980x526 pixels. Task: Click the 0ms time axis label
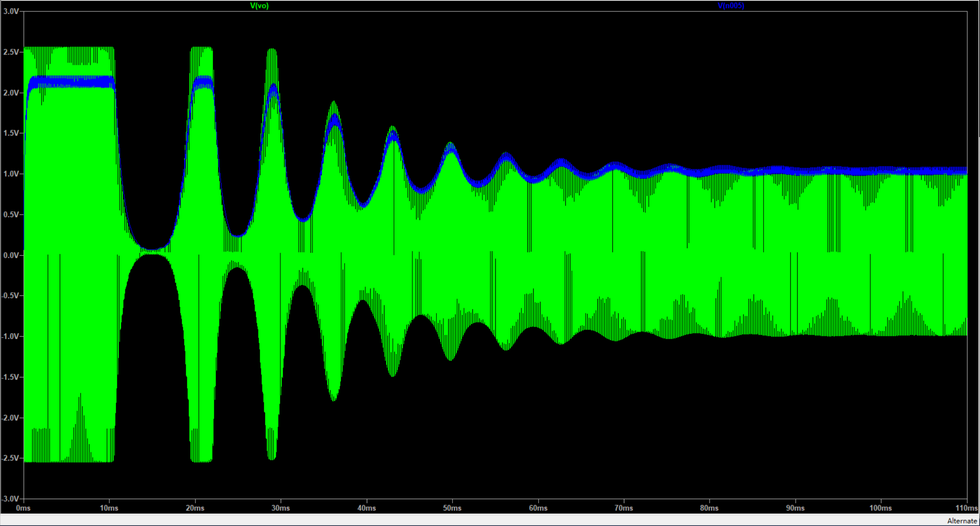pos(23,508)
